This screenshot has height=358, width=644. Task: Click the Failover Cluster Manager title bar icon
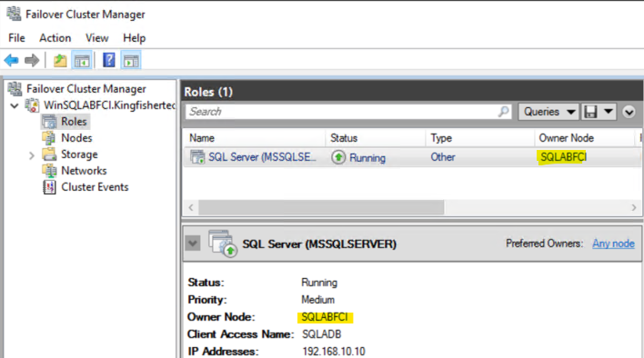14,14
